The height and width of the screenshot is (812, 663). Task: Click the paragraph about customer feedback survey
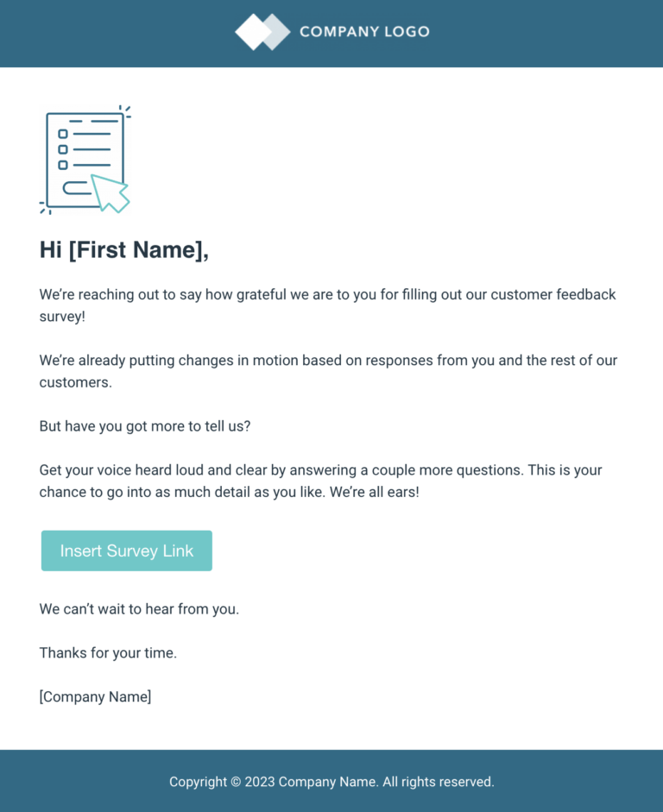click(x=328, y=305)
